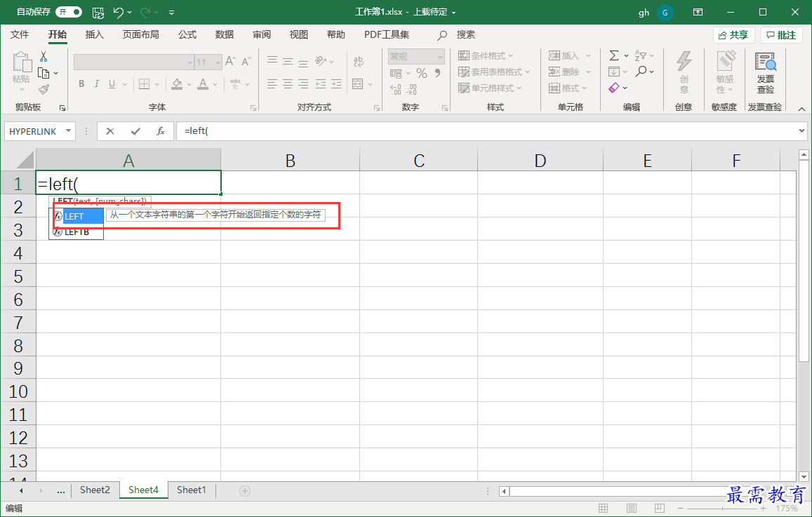
Task: Click the Enter checkmark formula button
Action: coord(135,131)
